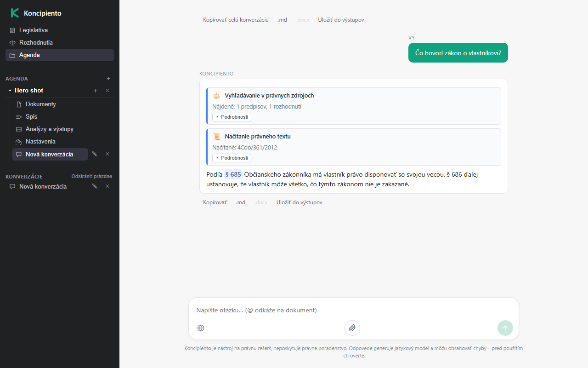This screenshot has width=588, height=368.
Task: Click Kopírovať celú konverzáciu
Action: [236, 20]
